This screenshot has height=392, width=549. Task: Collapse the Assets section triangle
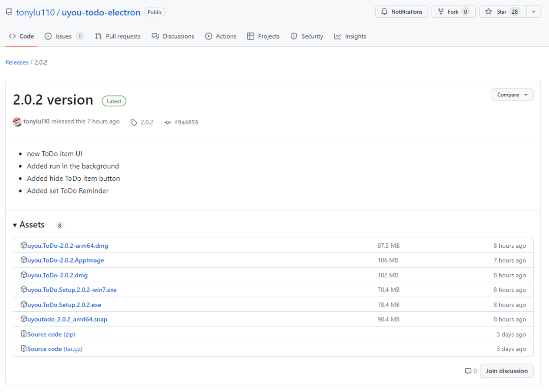click(x=15, y=225)
